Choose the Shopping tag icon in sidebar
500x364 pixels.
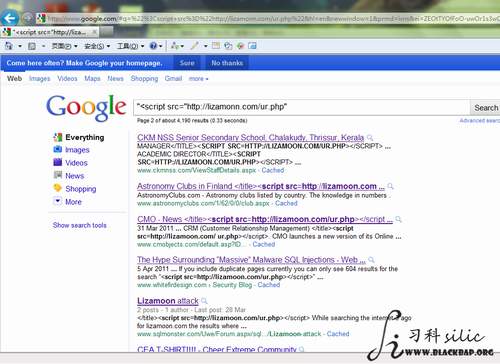58,188
